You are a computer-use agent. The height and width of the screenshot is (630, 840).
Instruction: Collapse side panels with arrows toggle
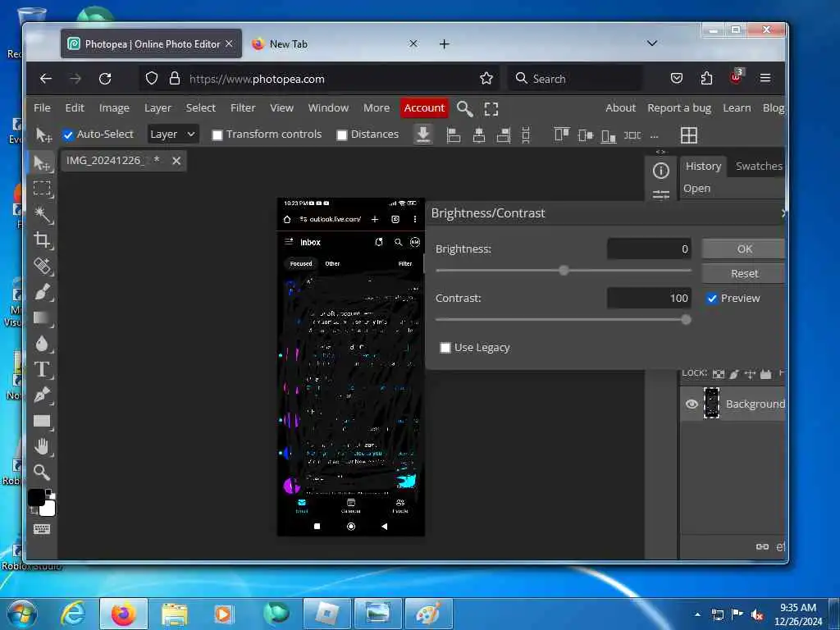(660, 152)
